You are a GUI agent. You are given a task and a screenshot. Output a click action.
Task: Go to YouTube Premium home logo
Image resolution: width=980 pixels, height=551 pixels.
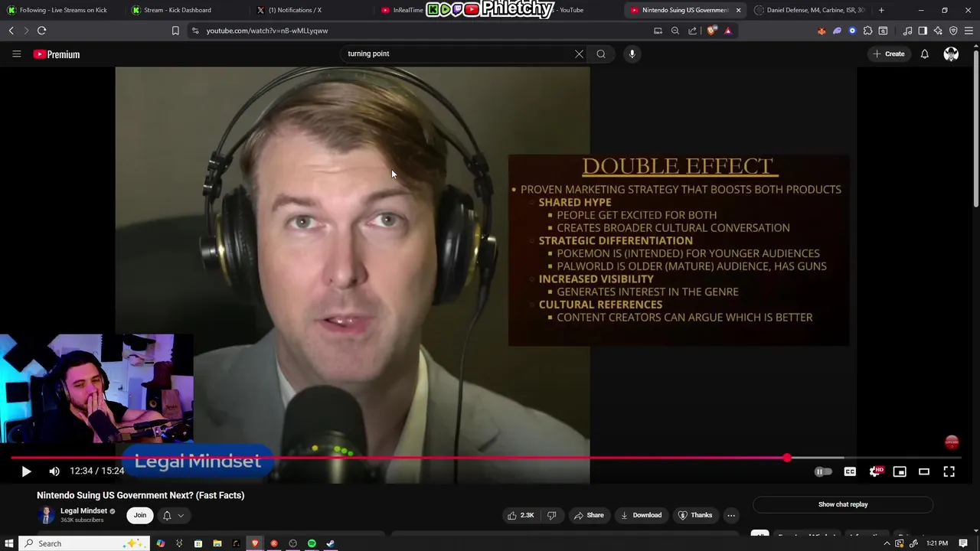pyautogui.click(x=57, y=54)
